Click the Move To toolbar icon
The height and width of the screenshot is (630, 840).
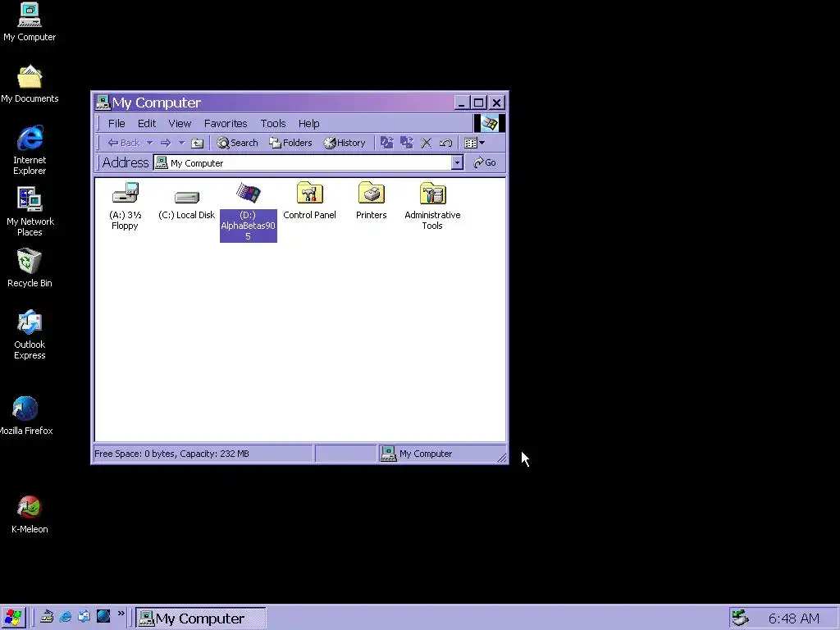click(387, 143)
